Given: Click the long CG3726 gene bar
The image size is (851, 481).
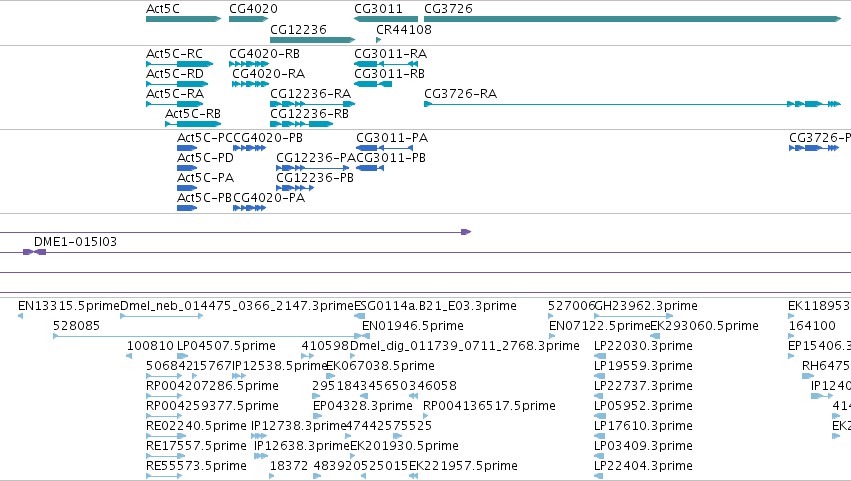Looking at the screenshot, I should tap(633, 19).
